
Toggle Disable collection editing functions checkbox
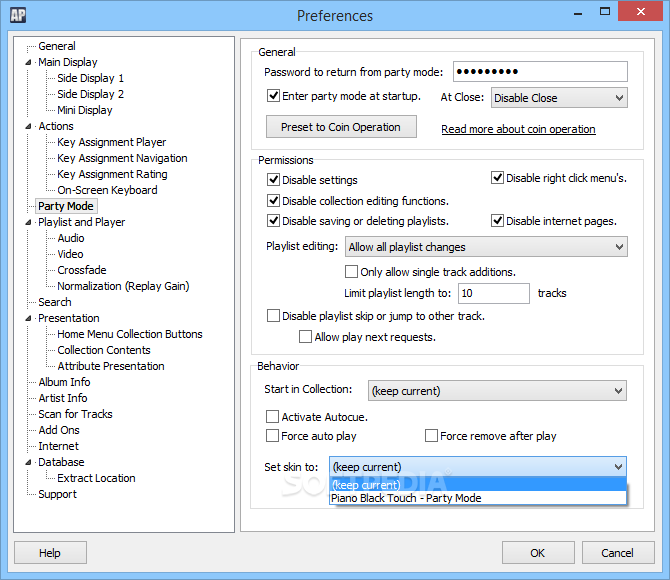pos(273,200)
